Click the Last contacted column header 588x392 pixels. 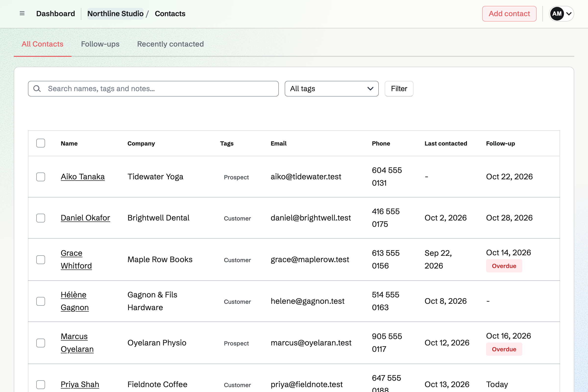(x=446, y=144)
